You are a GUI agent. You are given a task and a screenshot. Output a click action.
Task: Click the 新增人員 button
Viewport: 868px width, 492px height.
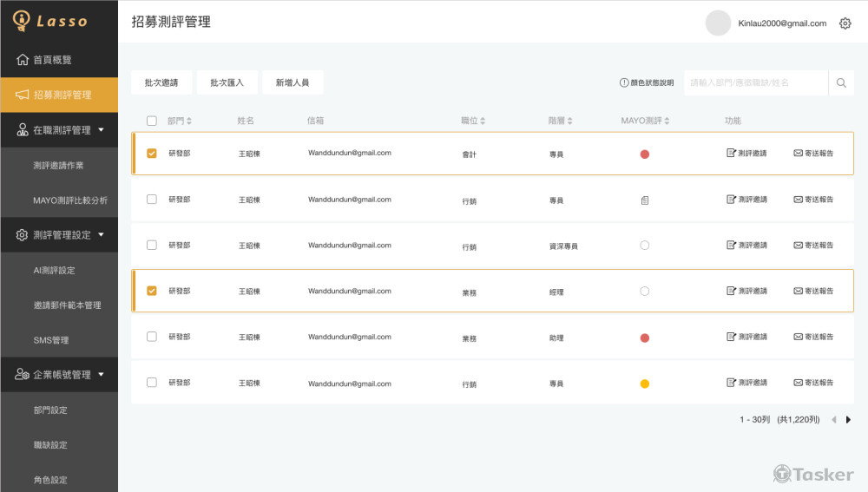(293, 83)
